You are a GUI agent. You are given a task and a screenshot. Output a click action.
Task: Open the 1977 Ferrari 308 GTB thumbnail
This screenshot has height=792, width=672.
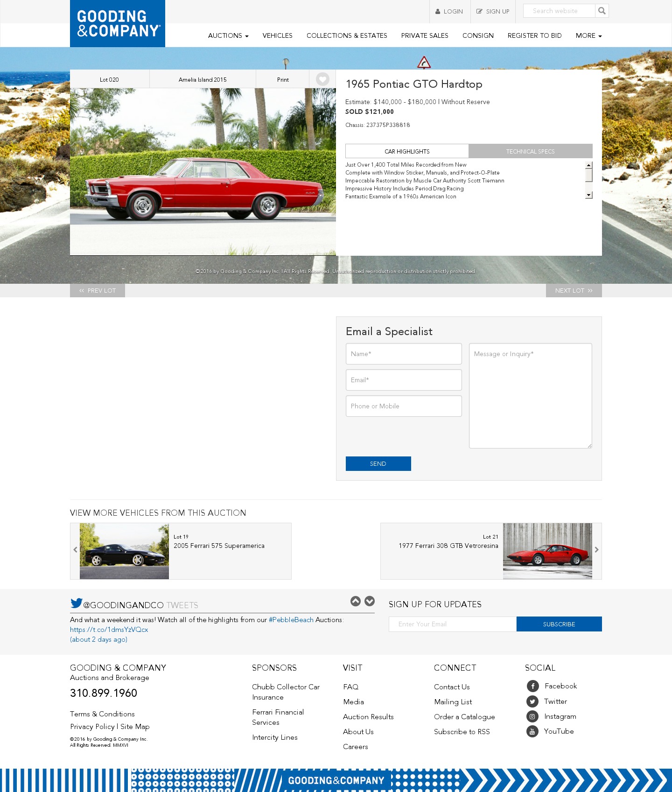(547, 551)
